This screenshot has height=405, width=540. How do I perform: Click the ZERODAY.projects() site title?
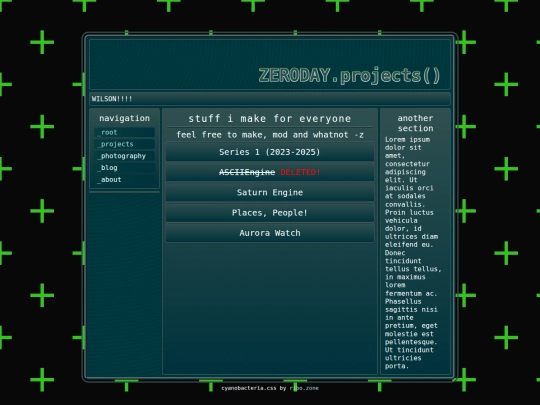click(349, 75)
